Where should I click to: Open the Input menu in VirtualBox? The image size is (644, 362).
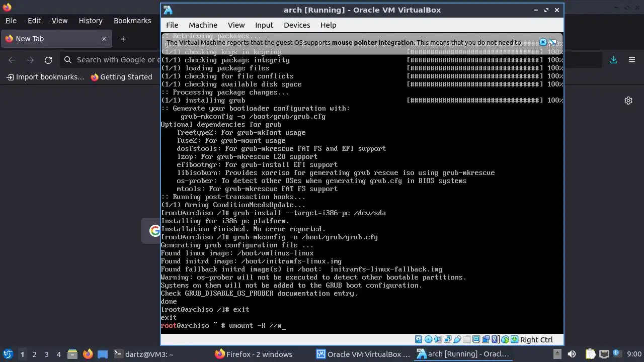tap(264, 25)
